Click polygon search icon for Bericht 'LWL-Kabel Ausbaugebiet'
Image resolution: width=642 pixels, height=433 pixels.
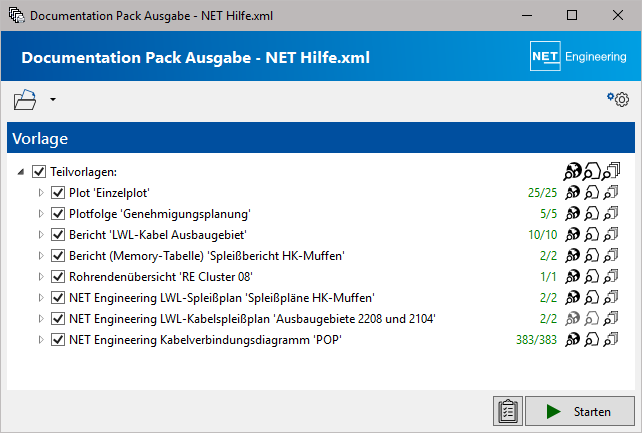pos(592,235)
